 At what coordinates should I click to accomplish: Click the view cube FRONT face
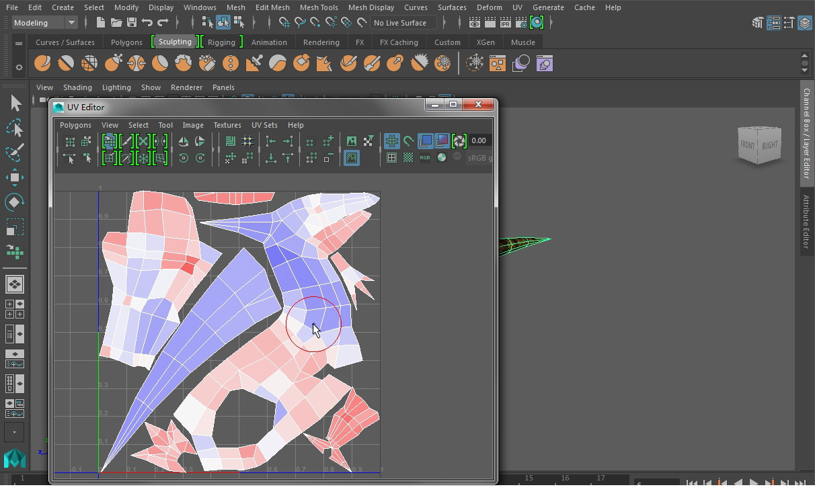[747, 145]
